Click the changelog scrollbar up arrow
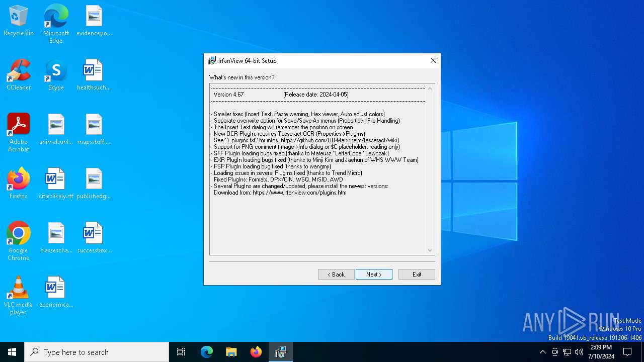644x362 pixels. click(x=430, y=89)
